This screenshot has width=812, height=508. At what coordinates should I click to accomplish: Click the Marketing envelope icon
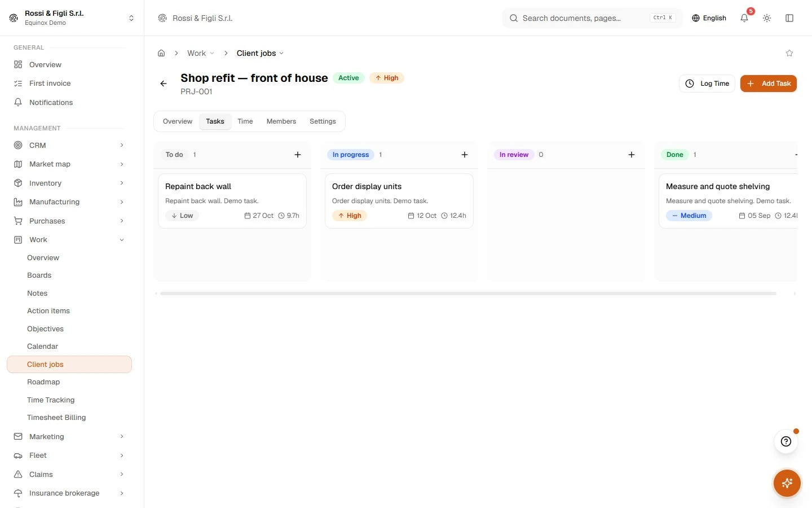click(x=18, y=436)
